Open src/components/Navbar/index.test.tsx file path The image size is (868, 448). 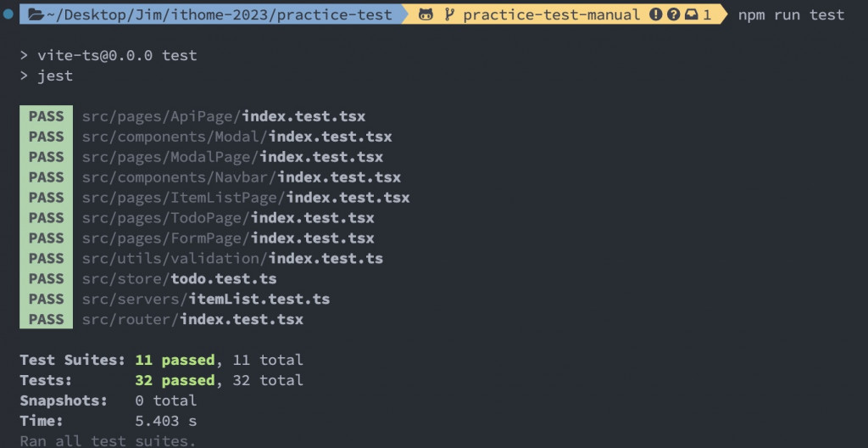pyautogui.click(x=242, y=177)
